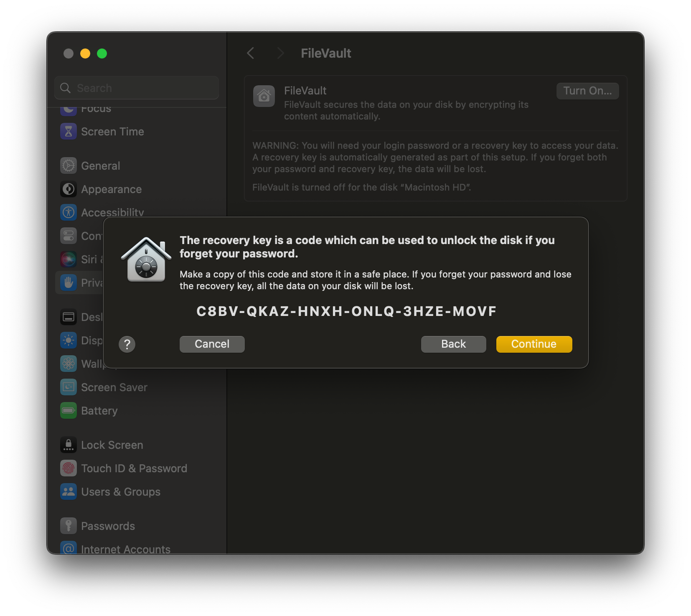
Task: Open Screen Saver settings
Action: [x=137, y=387]
